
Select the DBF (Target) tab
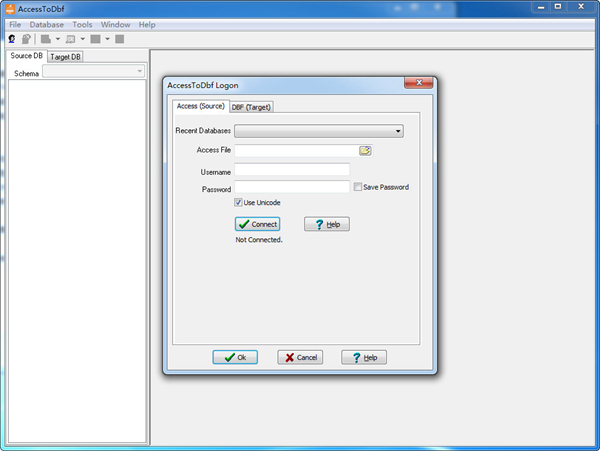click(x=251, y=107)
